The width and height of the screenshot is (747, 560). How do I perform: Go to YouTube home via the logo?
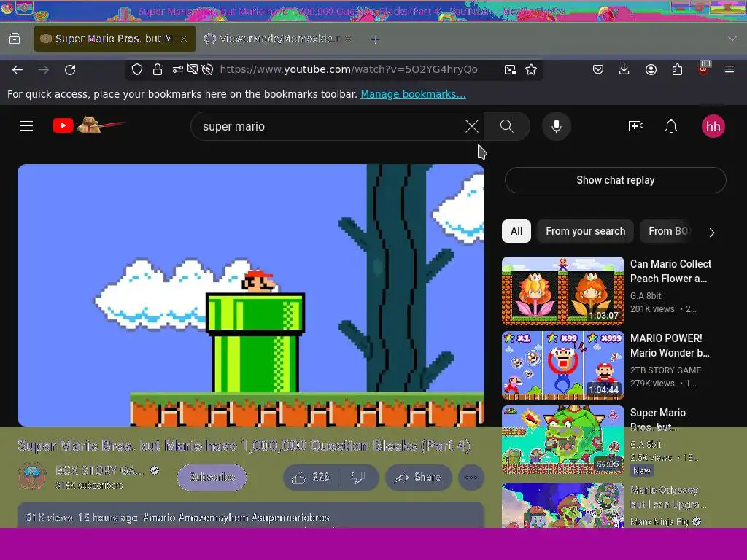tap(88, 125)
